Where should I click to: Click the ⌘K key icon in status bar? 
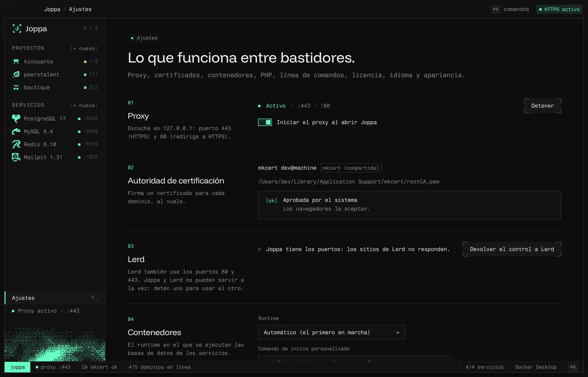573,367
